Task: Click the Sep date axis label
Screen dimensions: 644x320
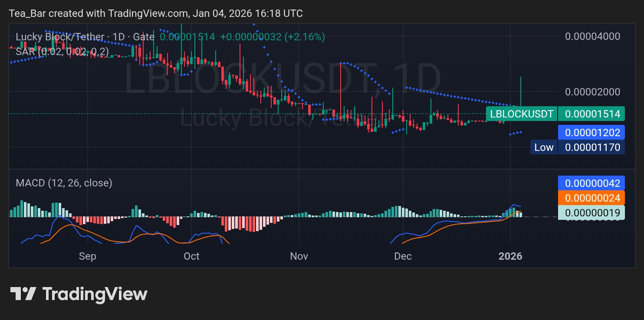Action: [x=87, y=256]
